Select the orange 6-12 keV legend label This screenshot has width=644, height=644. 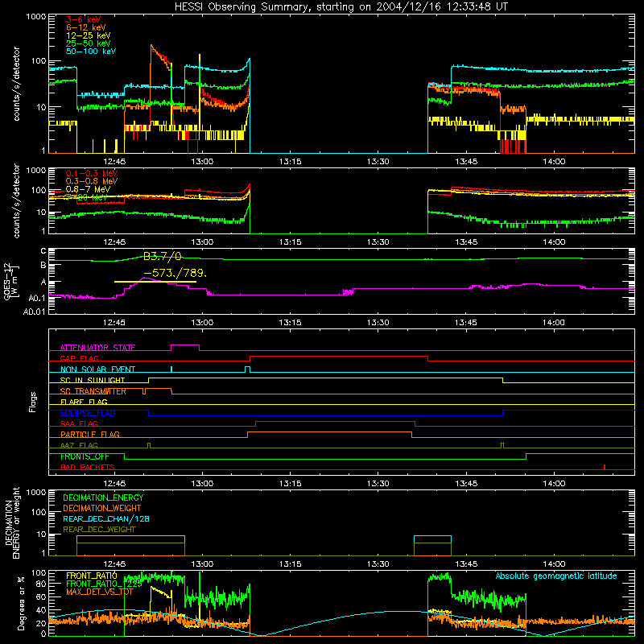point(86,27)
